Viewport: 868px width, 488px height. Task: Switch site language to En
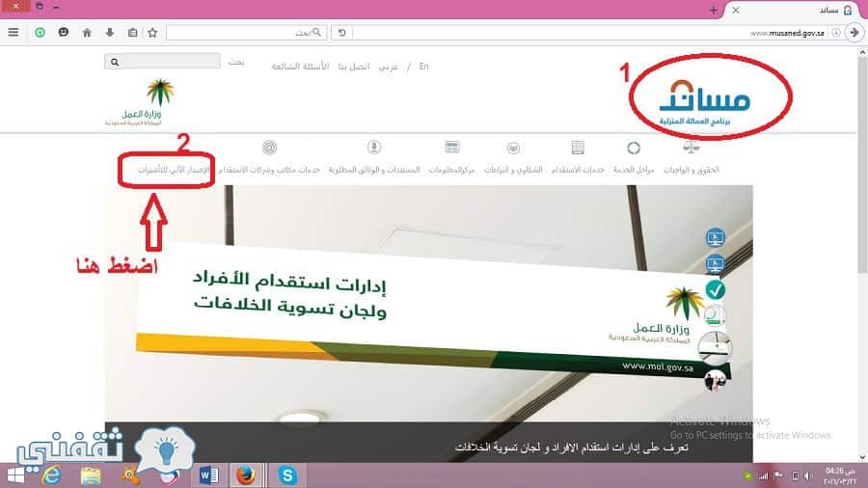tap(424, 67)
